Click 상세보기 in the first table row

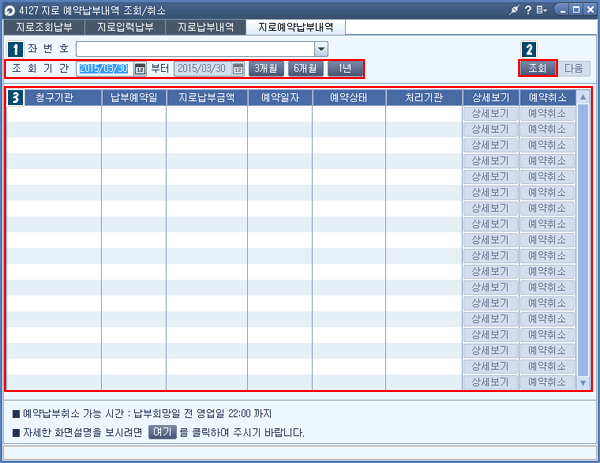490,114
